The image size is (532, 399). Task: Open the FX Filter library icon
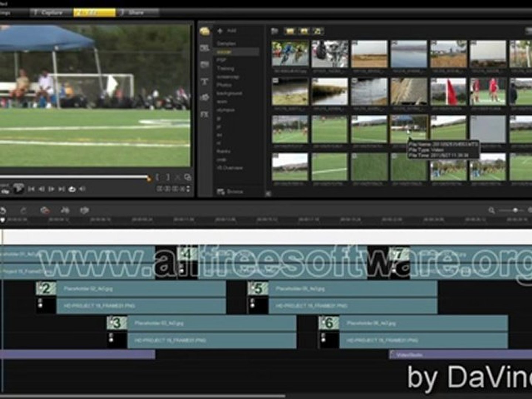pyautogui.click(x=205, y=115)
